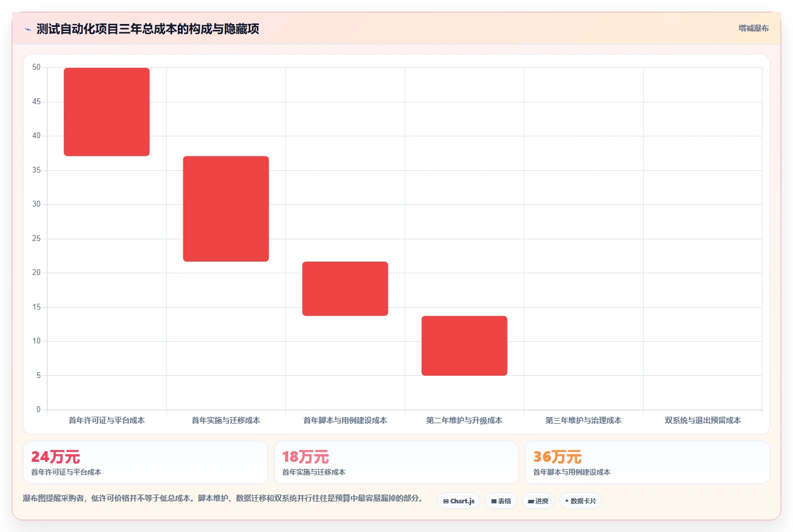The width and height of the screenshot is (793, 532).
Task: Click x-axis label 第三年维护与治理成本
Action: point(583,420)
